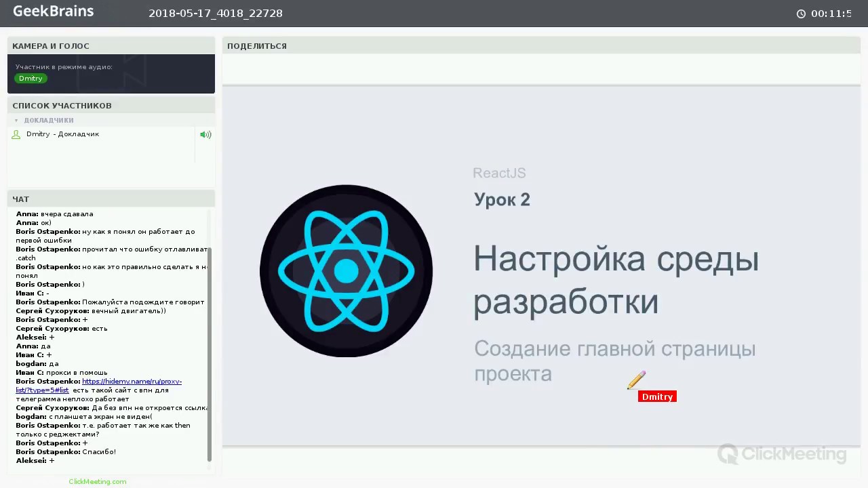Click the СПИСОК УЧАСТНИКОВ panel header

(111, 106)
